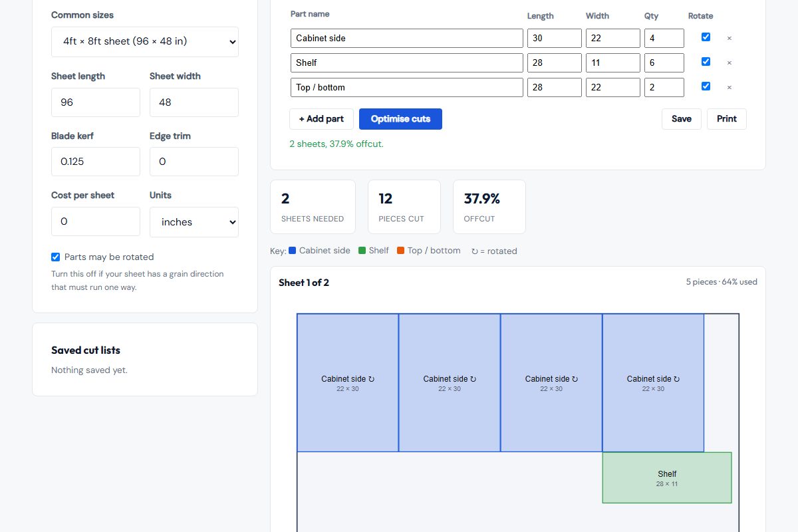798x532 pixels.
Task: Click the orange Top / bottom legend swatch
Action: [400, 251]
